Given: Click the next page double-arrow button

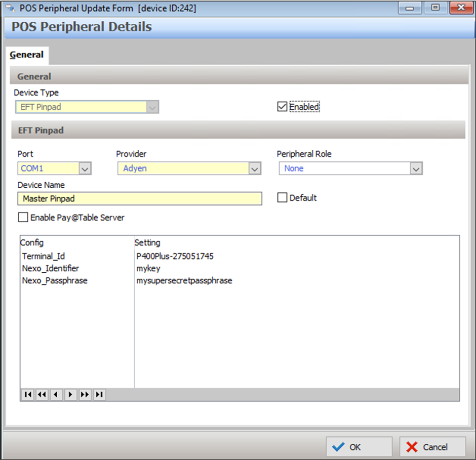Looking at the screenshot, I should click(85, 395).
